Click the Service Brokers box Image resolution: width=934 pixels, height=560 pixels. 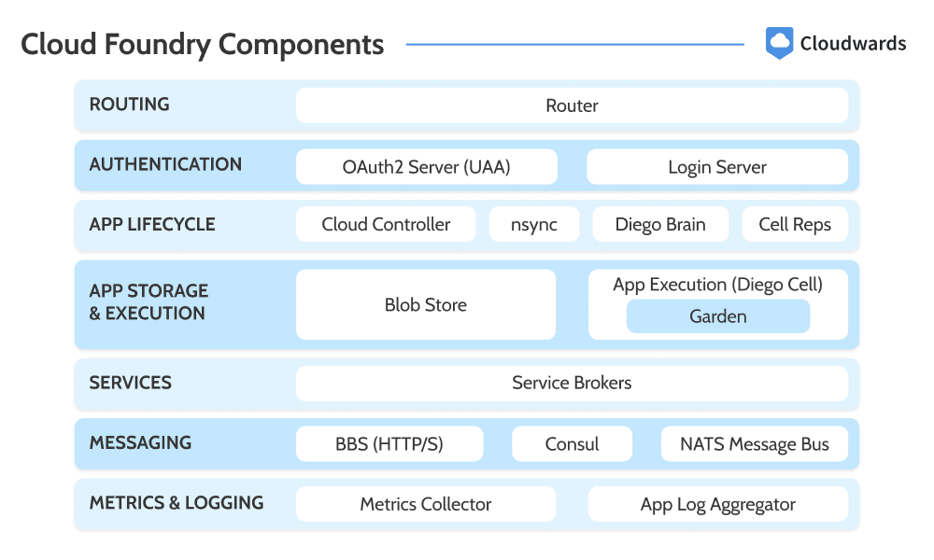[x=572, y=383]
